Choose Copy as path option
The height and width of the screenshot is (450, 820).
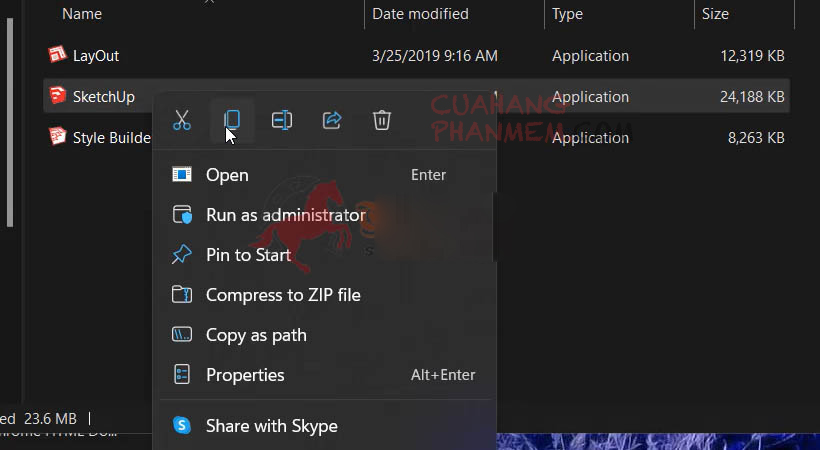(x=256, y=335)
